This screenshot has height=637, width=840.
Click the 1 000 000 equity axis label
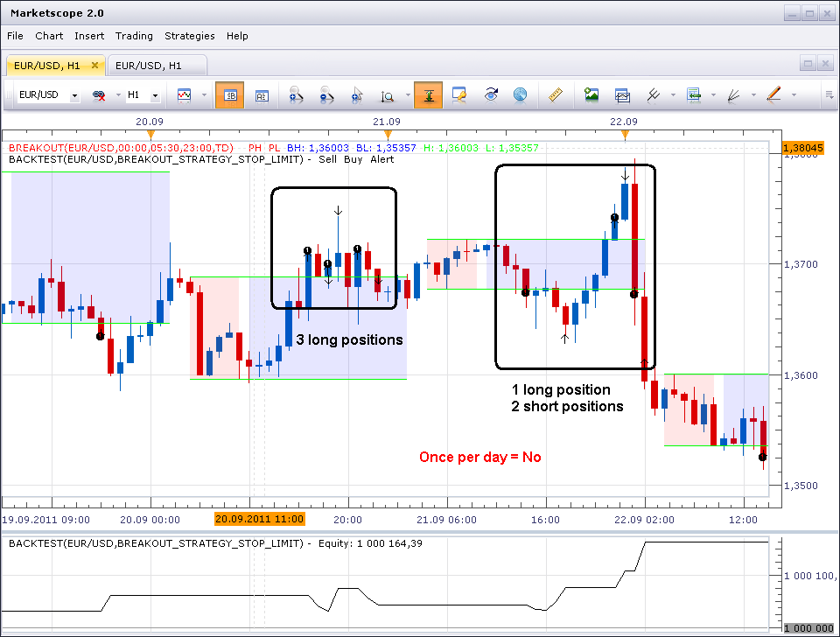(808, 628)
